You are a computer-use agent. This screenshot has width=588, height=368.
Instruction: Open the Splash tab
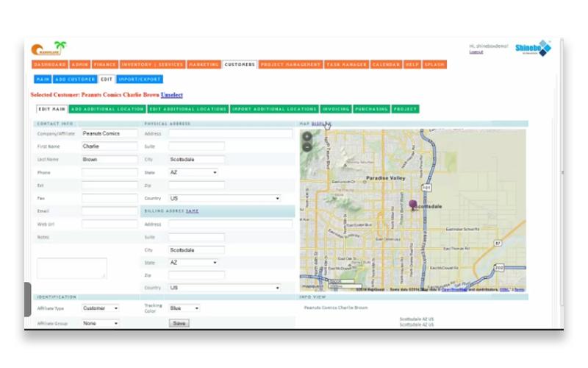click(x=434, y=65)
